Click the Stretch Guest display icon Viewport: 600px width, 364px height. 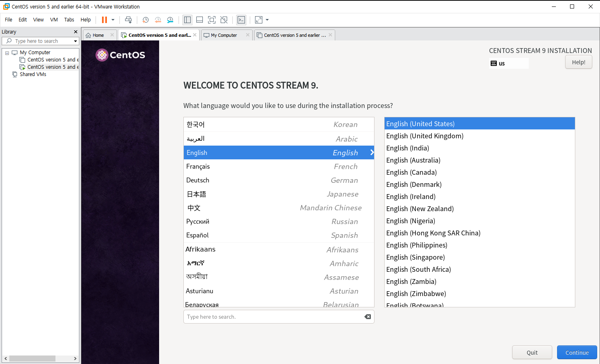click(x=259, y=20)
